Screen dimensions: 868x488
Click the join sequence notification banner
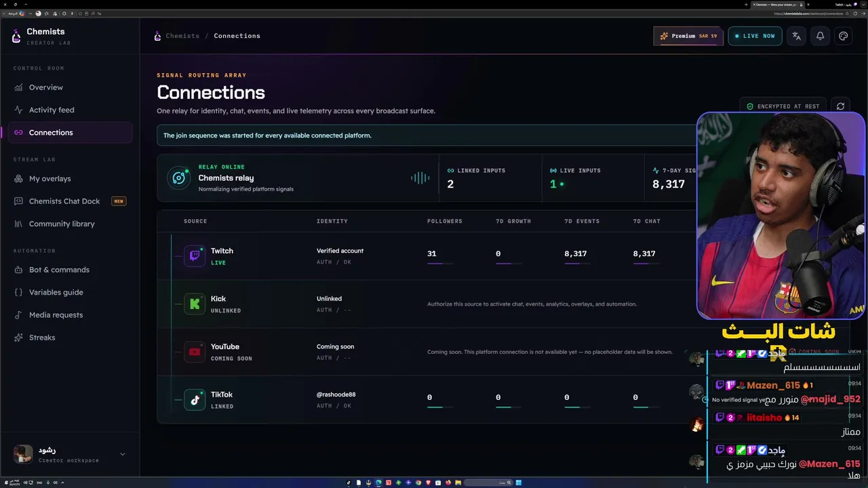[x=427, y=136]
